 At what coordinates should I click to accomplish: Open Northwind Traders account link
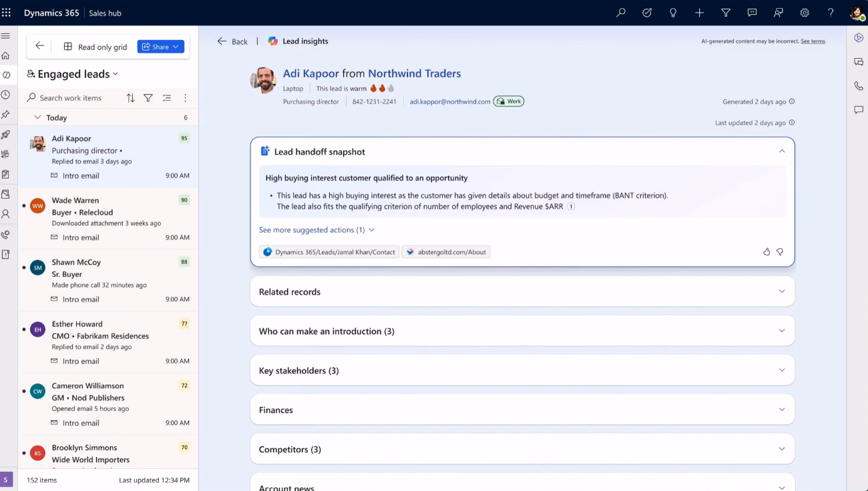pyautogui.click(x=415, y=73)
